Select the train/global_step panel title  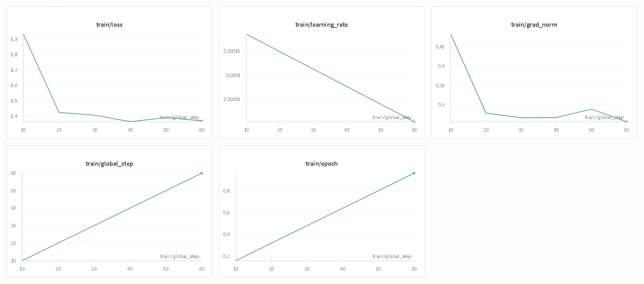tap(109, 164)
